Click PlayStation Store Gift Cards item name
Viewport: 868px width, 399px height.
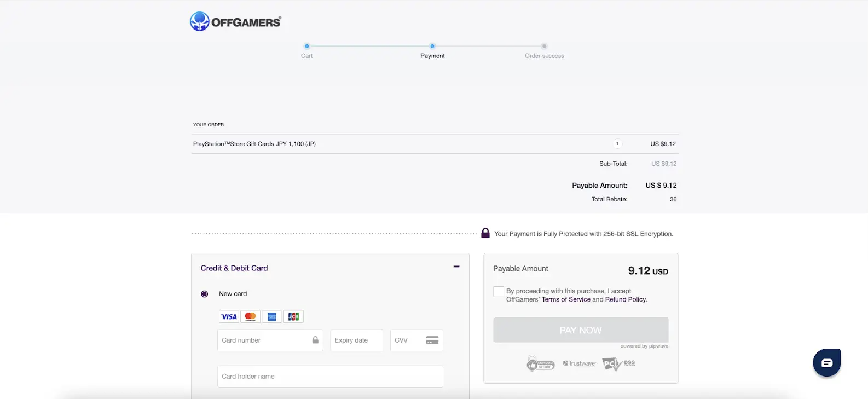pos(254,144)
